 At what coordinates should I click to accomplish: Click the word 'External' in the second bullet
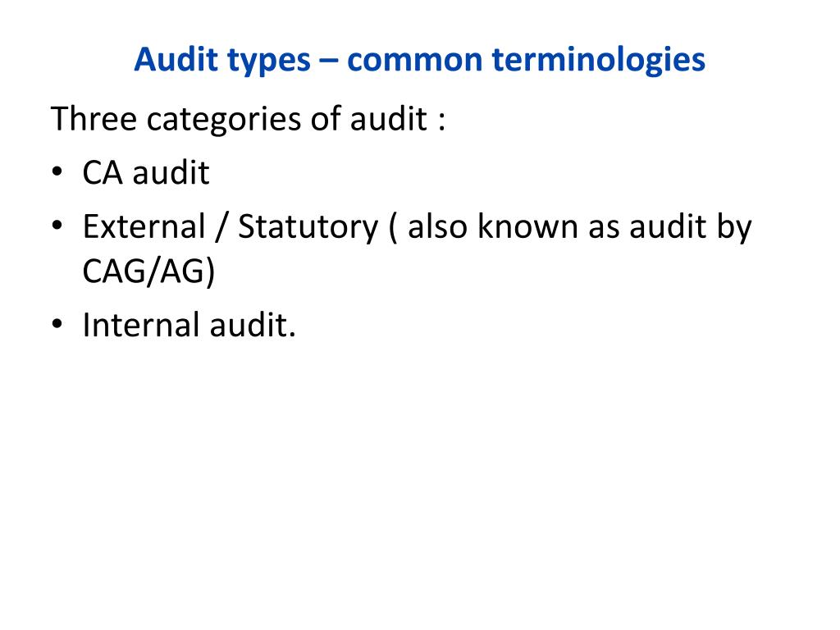pyautogui.click(x=144, y=226)
